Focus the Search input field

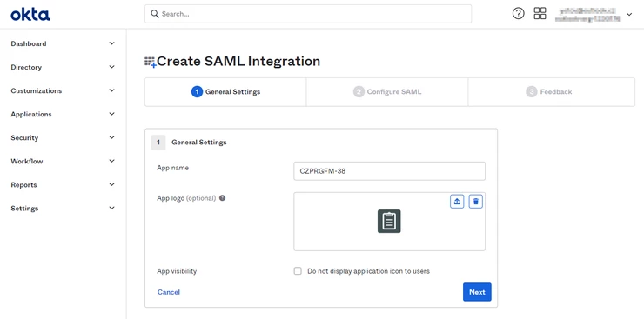point(308,14)
